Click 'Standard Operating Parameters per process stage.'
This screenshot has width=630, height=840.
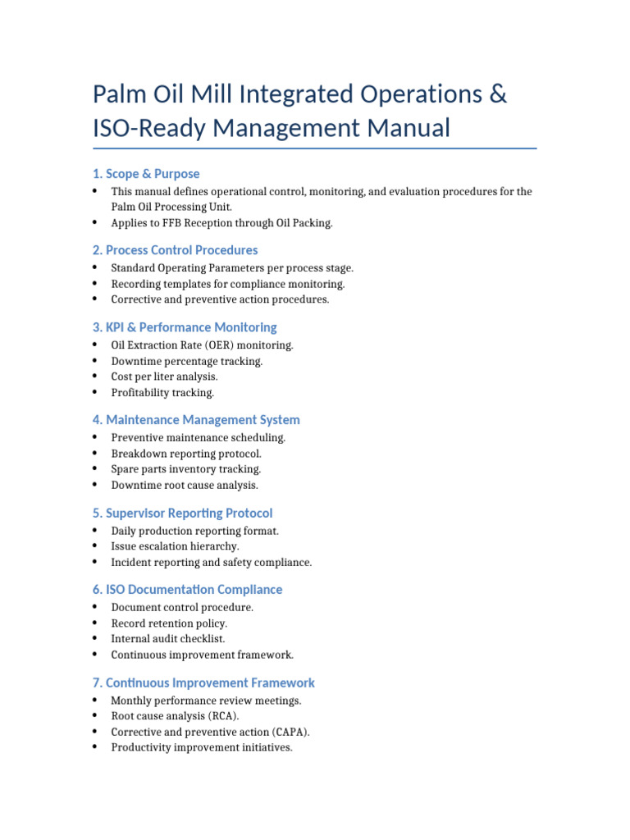tap(232, 268)
